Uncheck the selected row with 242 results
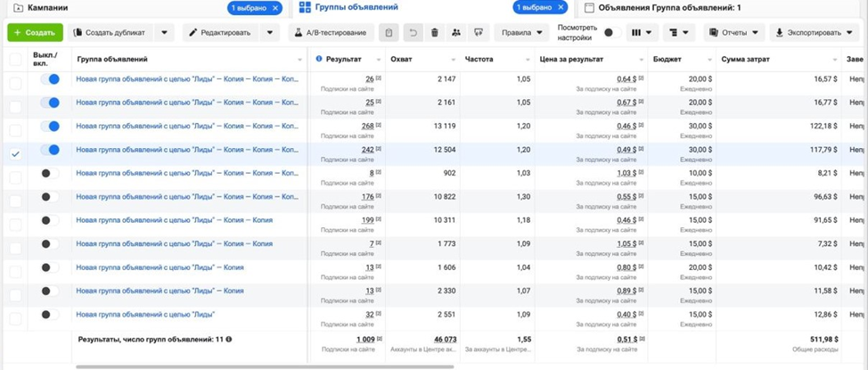The image size is (868, 370). coord(15,154)
